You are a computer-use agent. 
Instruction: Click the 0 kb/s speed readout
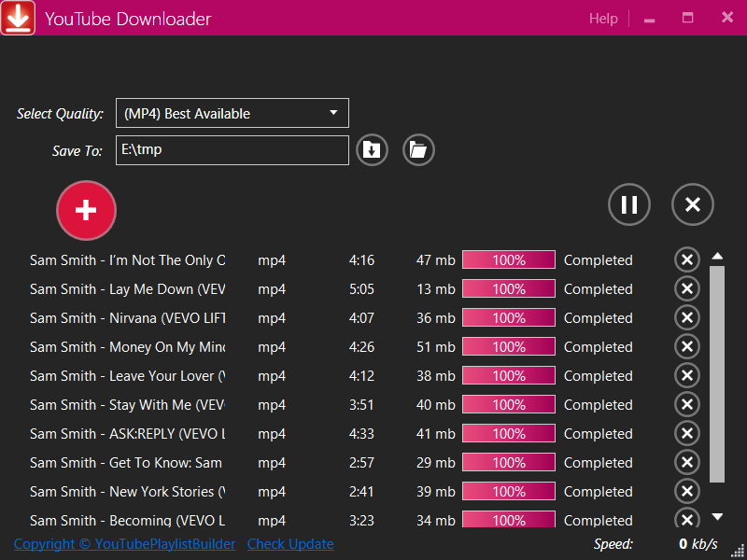coord(698,544)
